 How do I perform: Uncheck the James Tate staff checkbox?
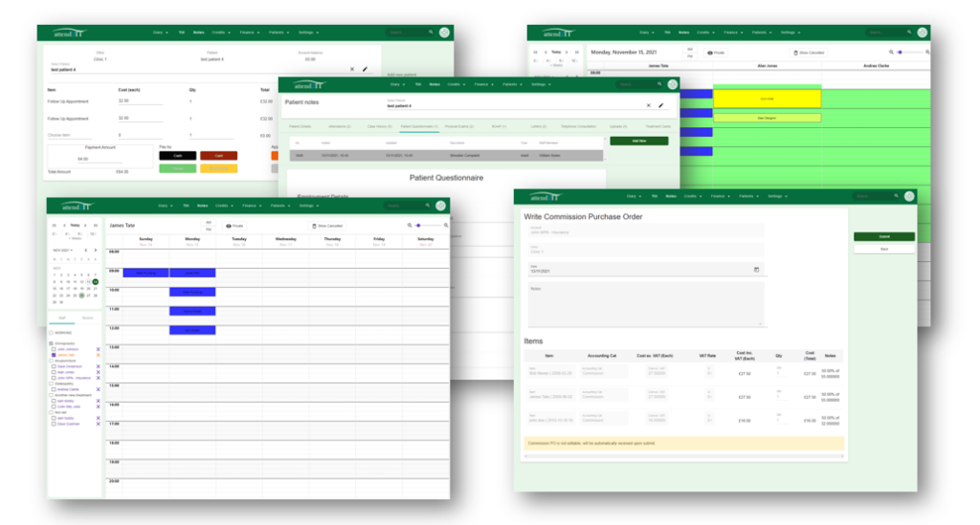(54, 355)
